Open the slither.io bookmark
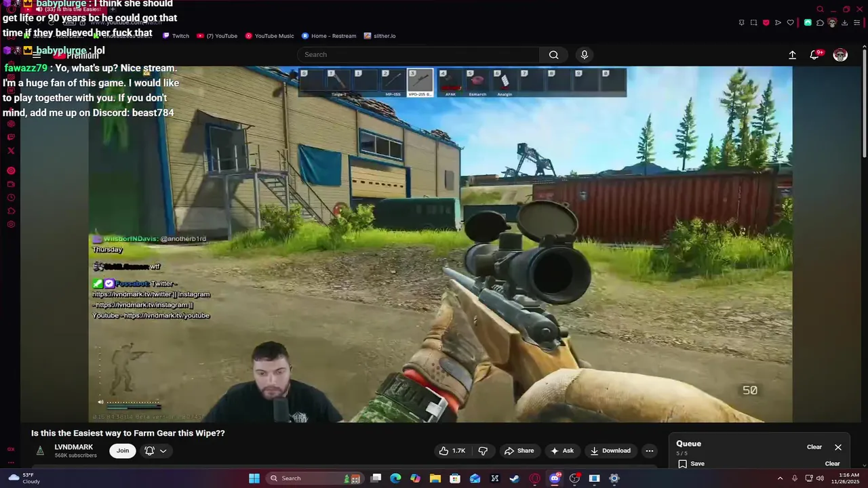 pyautogui.click(x=380, y=36)
